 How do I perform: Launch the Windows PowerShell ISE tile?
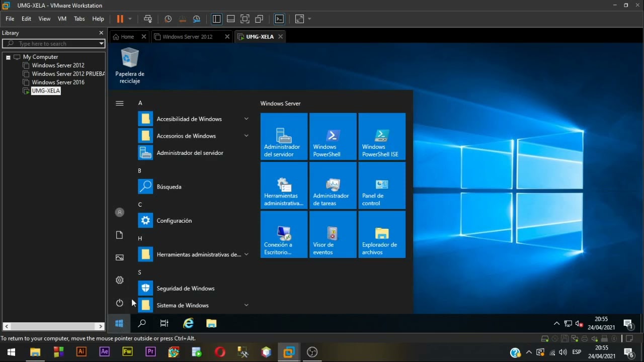[382, 137]
